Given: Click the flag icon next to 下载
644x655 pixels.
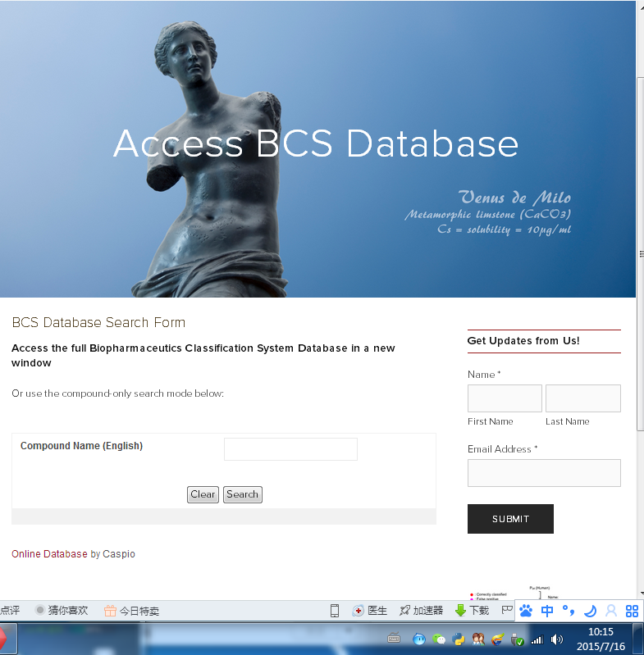Looking at the screenshot, I should tap(507, 610).
